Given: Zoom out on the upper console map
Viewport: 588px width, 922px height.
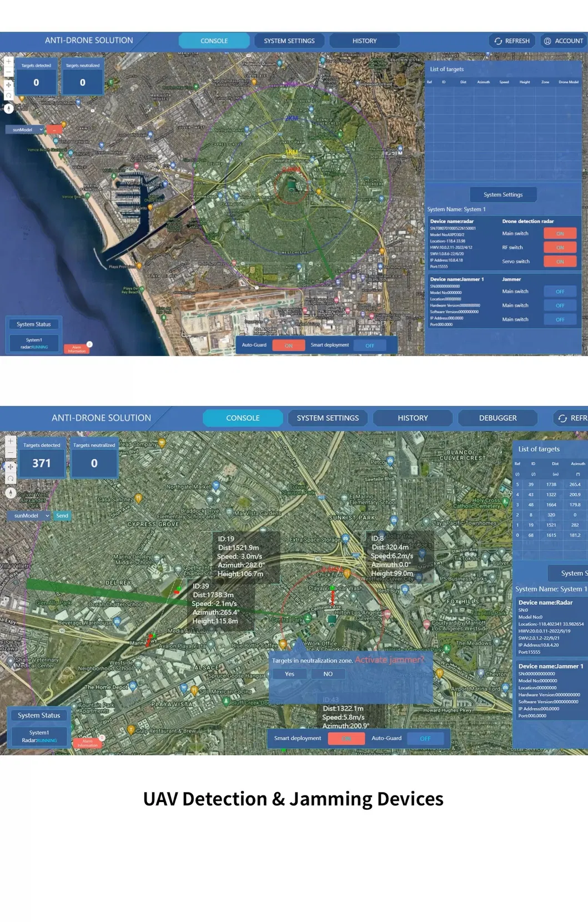Looking at the screenshot, I should pyautogui.click(x=8, y=73).
